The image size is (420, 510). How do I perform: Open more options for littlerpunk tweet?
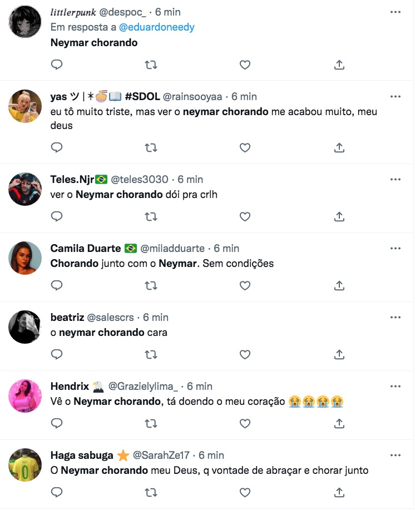pyautogui.click(x=396, y=12)
